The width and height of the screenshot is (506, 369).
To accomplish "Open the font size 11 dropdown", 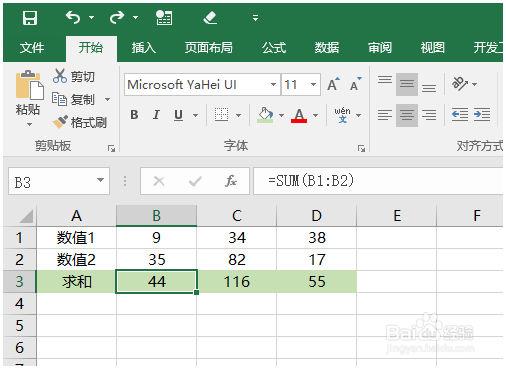I will point(313,85).
